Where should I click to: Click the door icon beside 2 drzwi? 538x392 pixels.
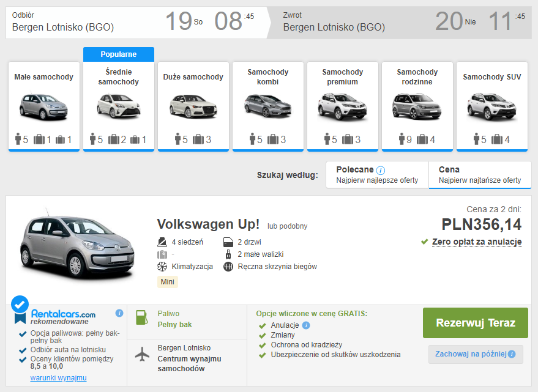228,242
